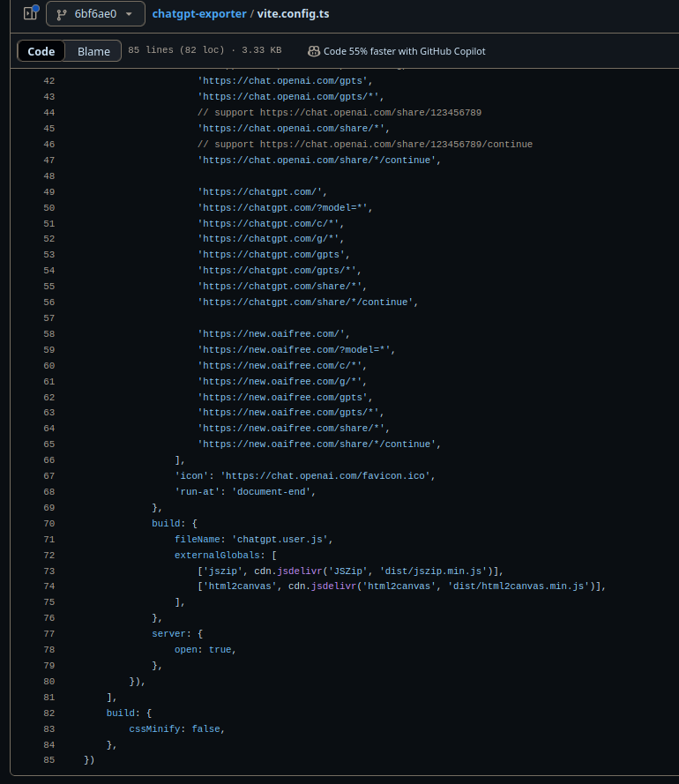Click the 'https://chat.openai.com/gpts/*' string
Image resolution: width=679 pixels, height=784 pixels.
tap(288, 96)
